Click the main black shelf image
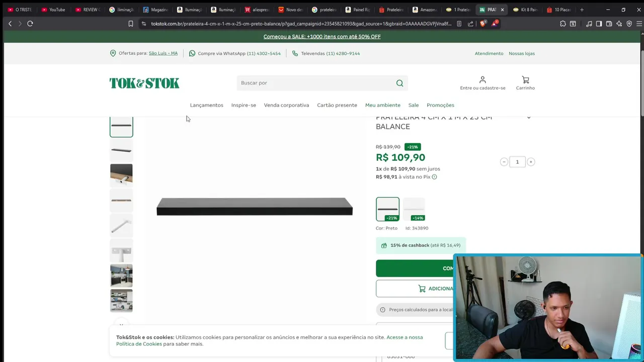644x362 pixels. (255, 207)
